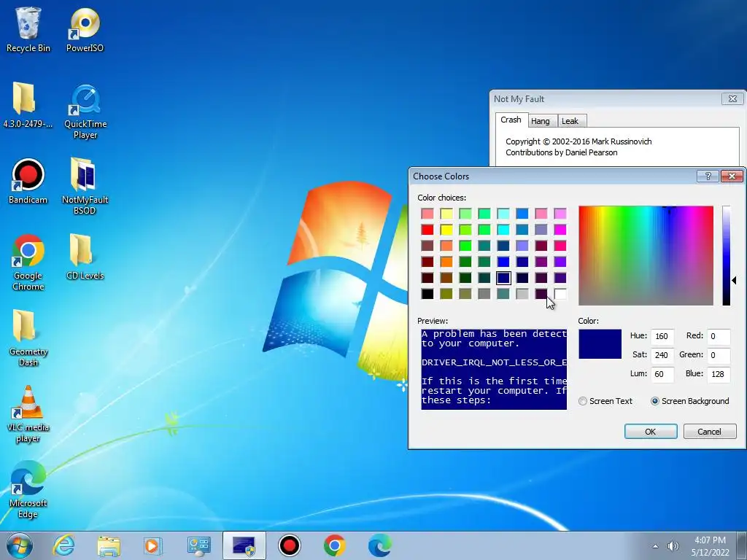Click the help question mark button
This screenshot has width=747, height=560.
[708, 176]
